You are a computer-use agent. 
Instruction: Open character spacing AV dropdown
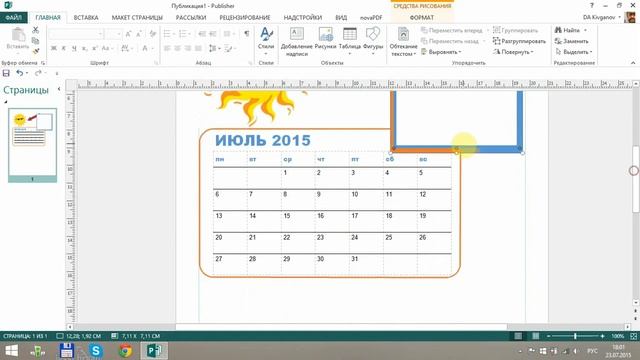127,48
